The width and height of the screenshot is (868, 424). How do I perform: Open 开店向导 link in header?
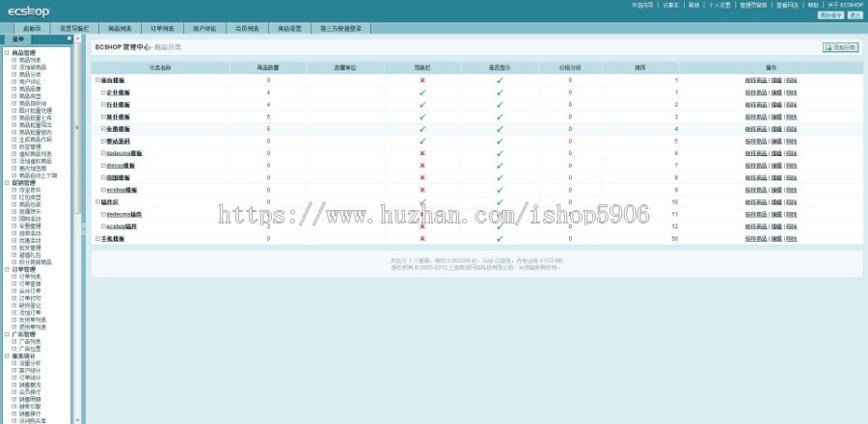[642, 5]
